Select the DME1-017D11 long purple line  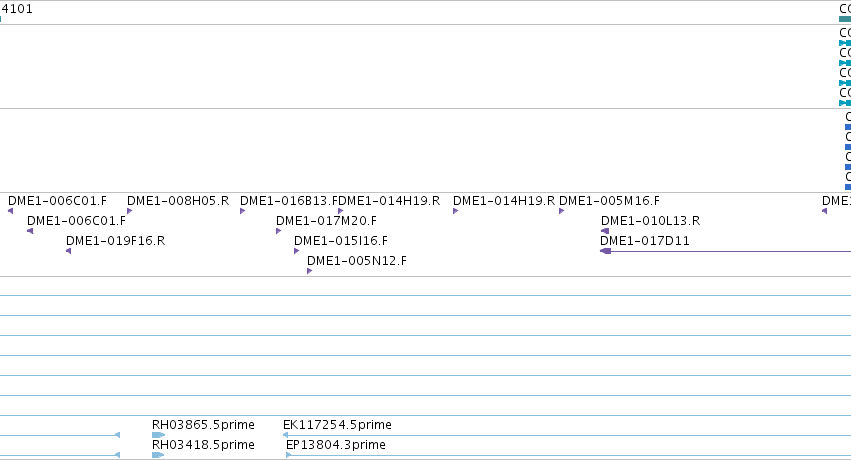731,251
